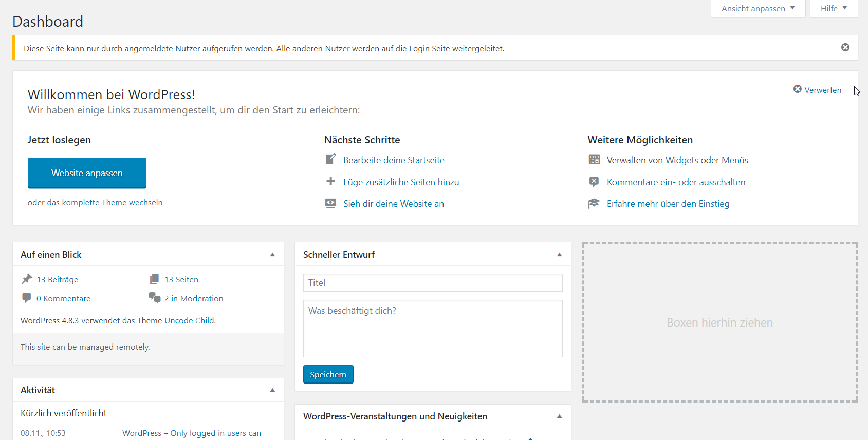Image resolution: width=868 pixels, height=440 pixels.
Task: Open the Widgets link
Action: point(681,160)
